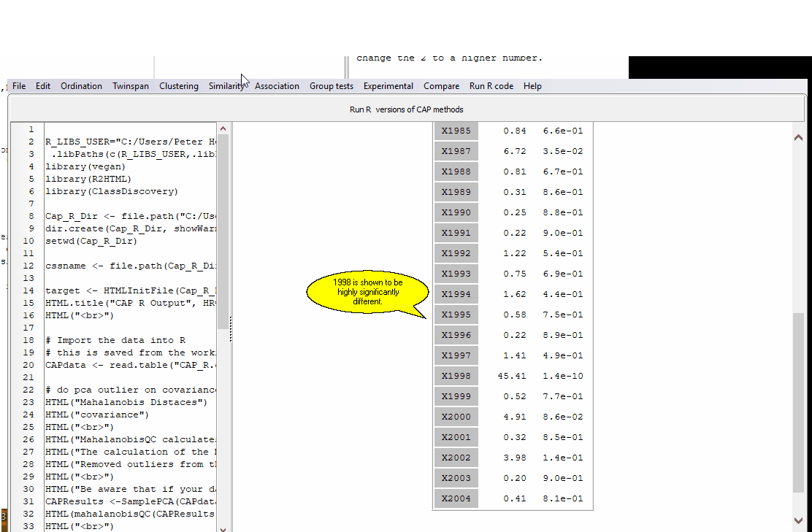Click the X1992 row header
This screenshot has height=532, width=812.
point(456,253)
